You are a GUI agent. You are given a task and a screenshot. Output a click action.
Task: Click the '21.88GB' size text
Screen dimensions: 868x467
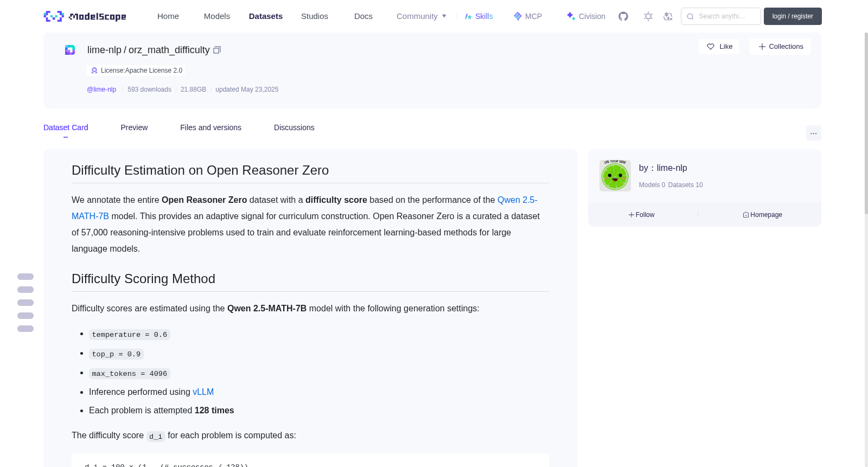point(193,89)
